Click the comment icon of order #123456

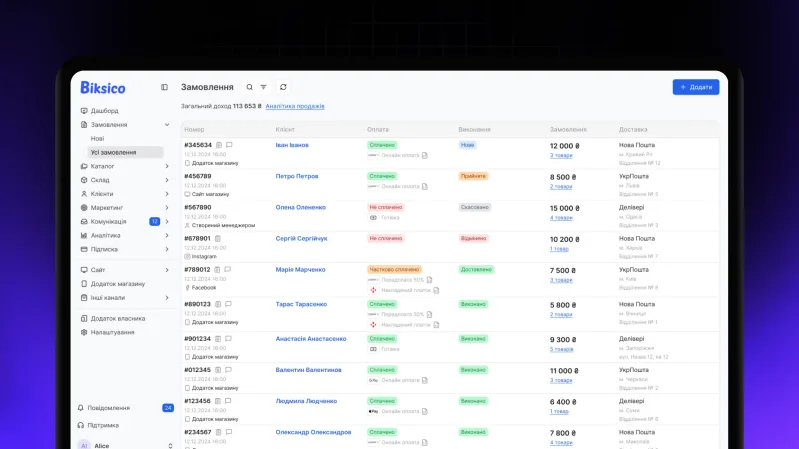coord(228,401)
